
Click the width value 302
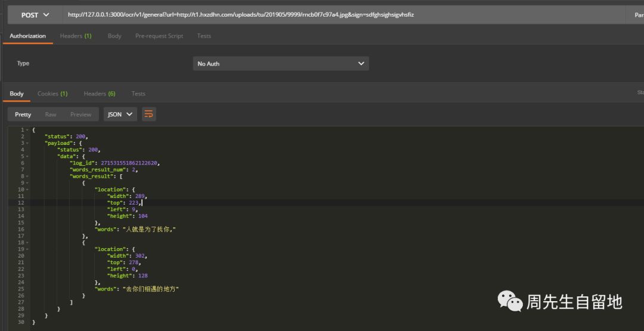[141, 256]
